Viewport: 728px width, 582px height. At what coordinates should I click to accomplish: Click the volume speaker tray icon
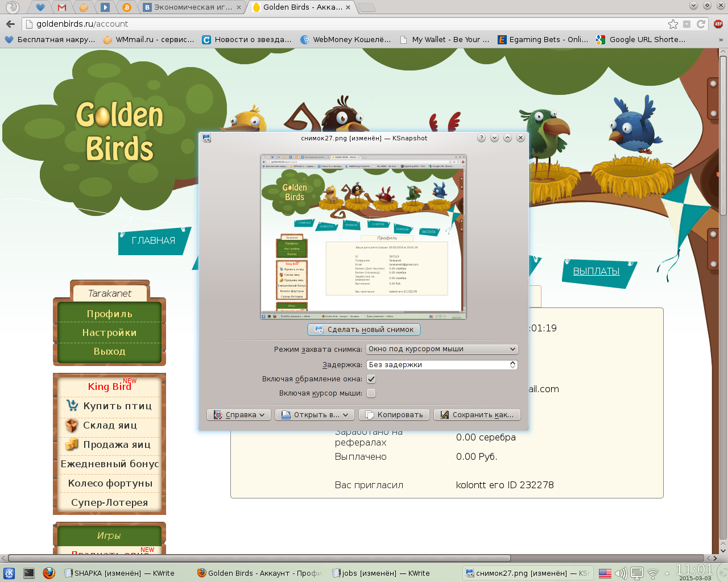(621, 573)
